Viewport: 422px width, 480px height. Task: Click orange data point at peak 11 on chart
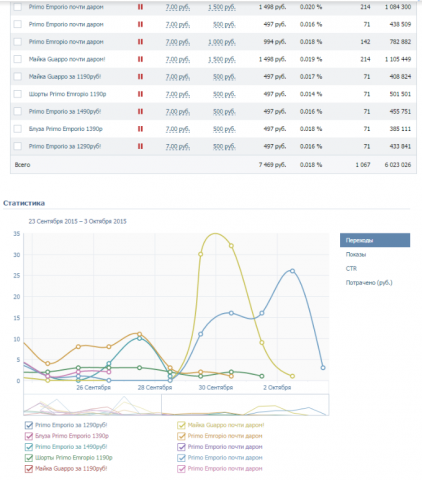(x=140, y=334)
